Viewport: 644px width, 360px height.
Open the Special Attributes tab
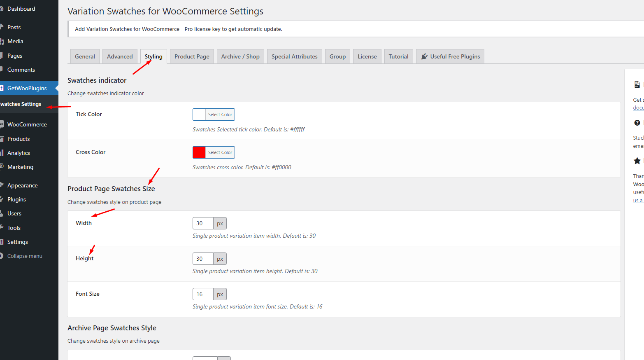pyautogui.click(x=295, y=56)
